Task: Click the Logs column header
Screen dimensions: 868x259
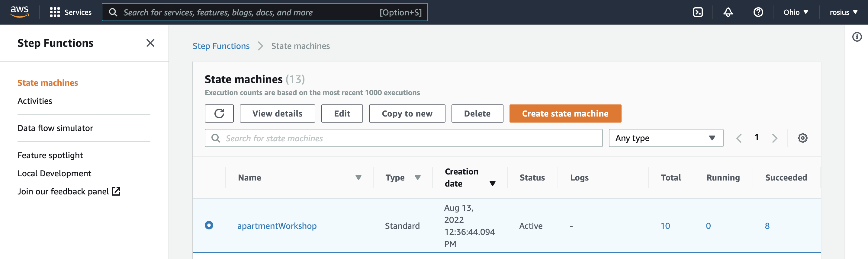Action: (x=579, y=177)
